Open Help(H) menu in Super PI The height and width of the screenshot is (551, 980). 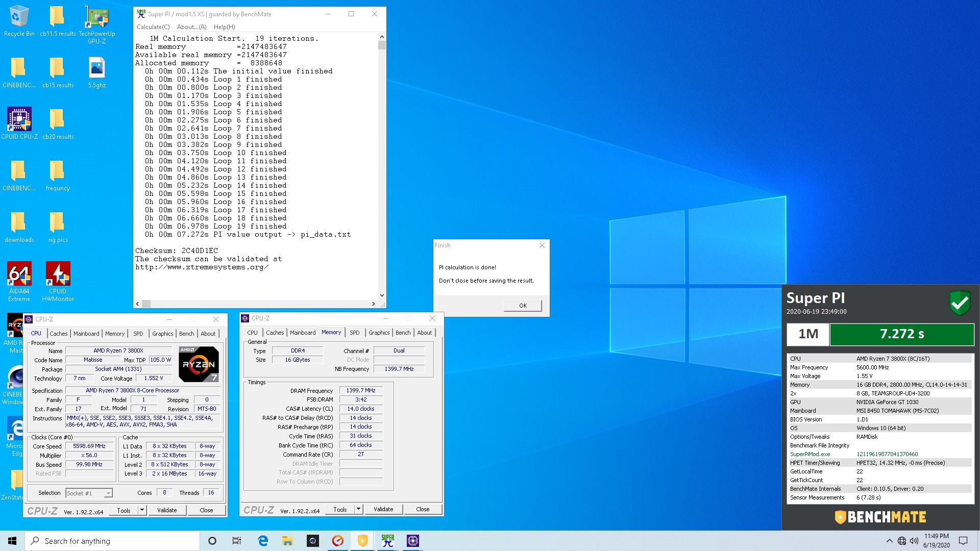point(224,27)
